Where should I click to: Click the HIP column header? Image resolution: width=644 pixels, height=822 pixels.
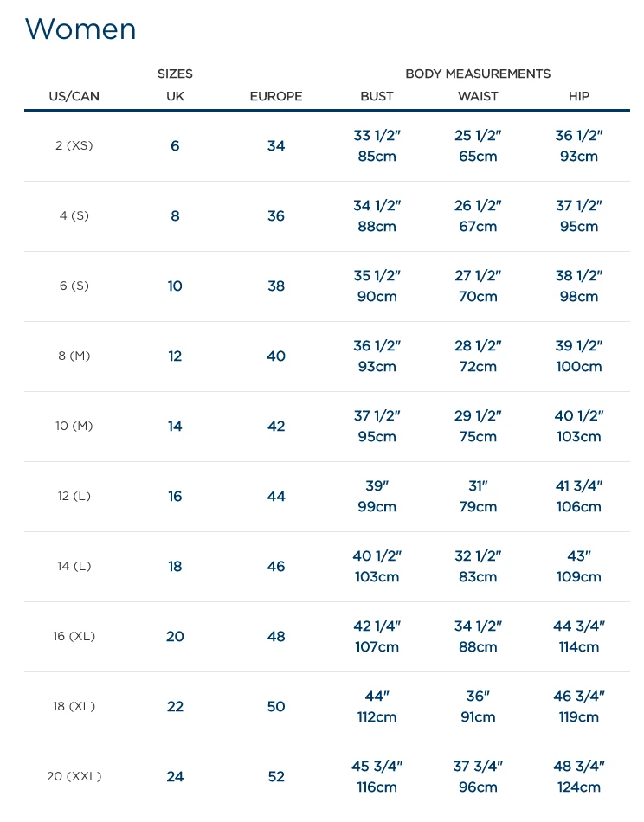click(579, 96)
